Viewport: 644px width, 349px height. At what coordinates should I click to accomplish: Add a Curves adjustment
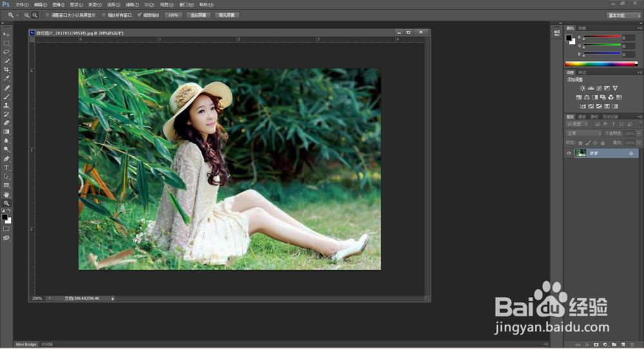click(599, 88)
